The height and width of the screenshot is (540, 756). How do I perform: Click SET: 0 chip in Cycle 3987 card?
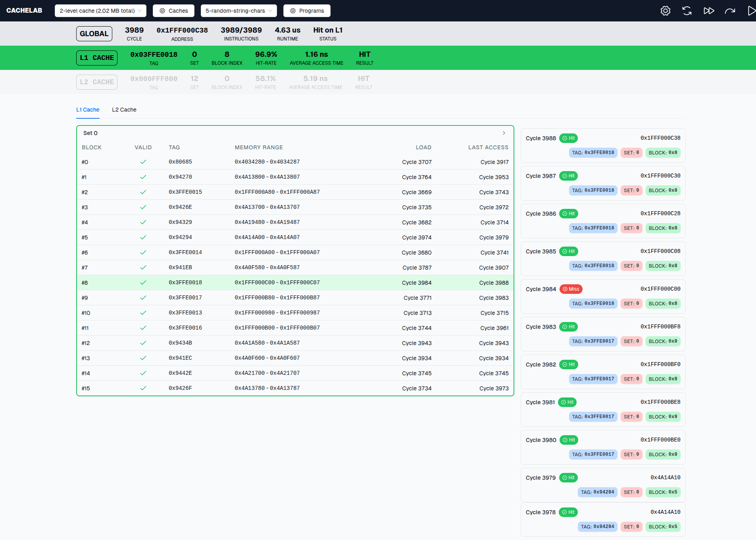tap(631, 191)
